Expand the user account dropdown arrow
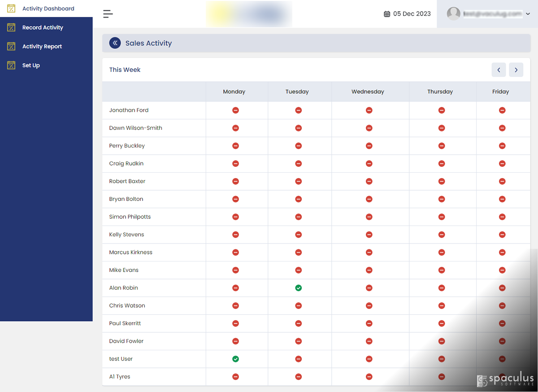The height and width of the screenshot is (392, 538). coord(528,14)
